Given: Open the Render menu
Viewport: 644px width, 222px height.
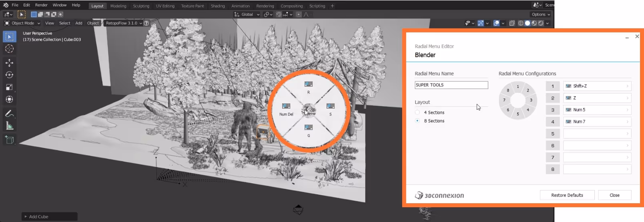Looking at the screenshot, I should point(41,5).
